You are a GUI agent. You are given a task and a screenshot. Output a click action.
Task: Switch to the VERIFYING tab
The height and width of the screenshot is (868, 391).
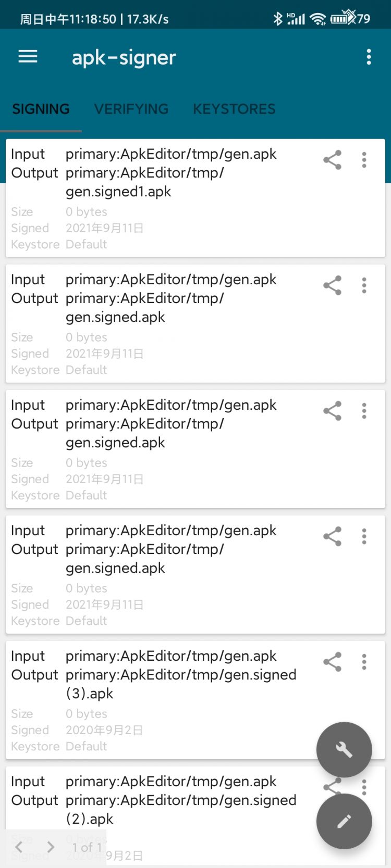(131, 109)
